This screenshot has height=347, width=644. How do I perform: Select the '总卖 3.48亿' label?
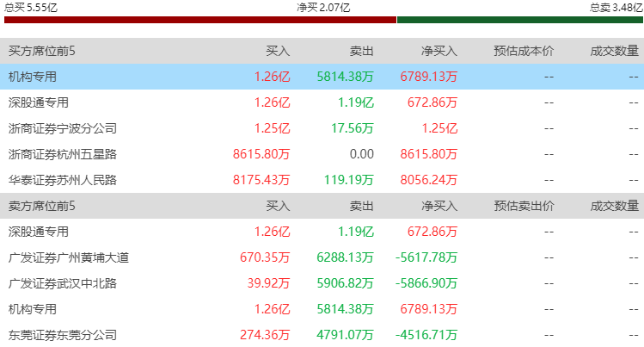(x=616, y=8)
